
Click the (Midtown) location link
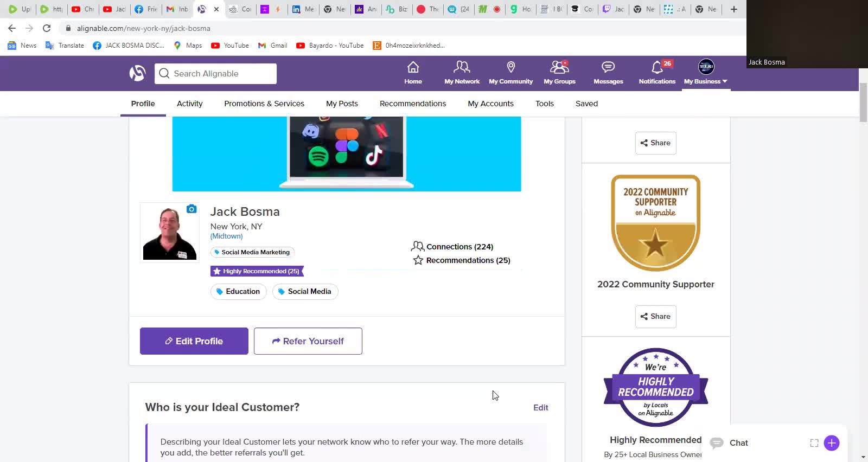(x=226, y=236)
